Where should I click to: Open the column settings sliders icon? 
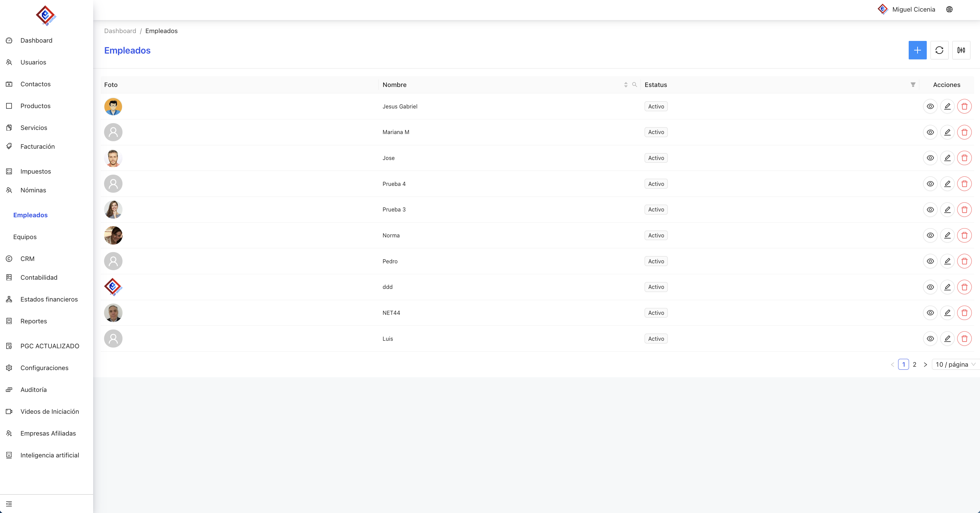click(961, 50)
